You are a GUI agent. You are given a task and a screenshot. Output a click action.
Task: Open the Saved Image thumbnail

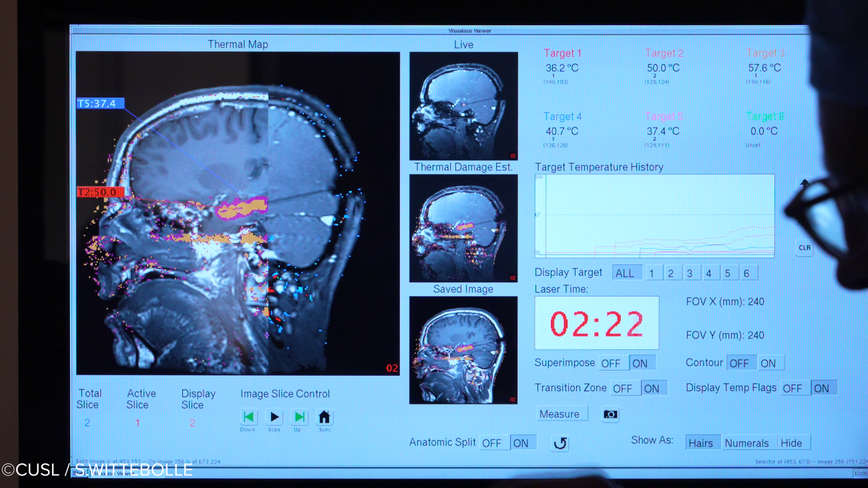pyautogui.click(x=463, y=350)
